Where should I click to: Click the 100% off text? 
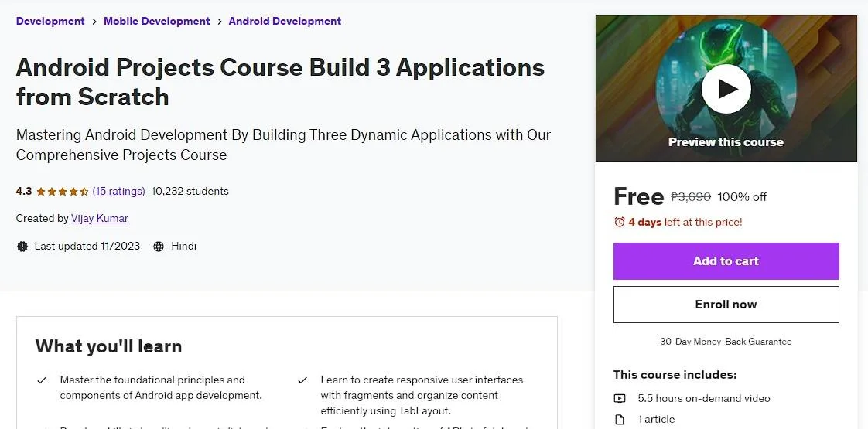pyautogui.click(x=742, y=197)
